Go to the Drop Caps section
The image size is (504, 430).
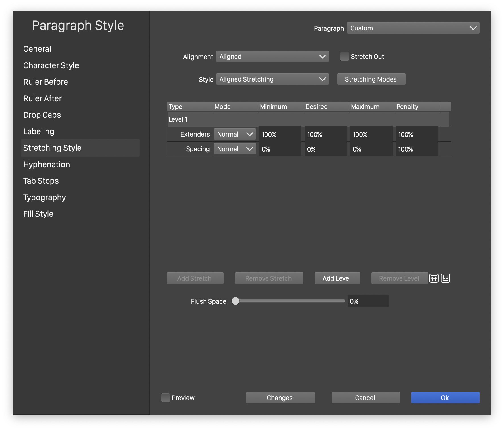coord(42,115)
